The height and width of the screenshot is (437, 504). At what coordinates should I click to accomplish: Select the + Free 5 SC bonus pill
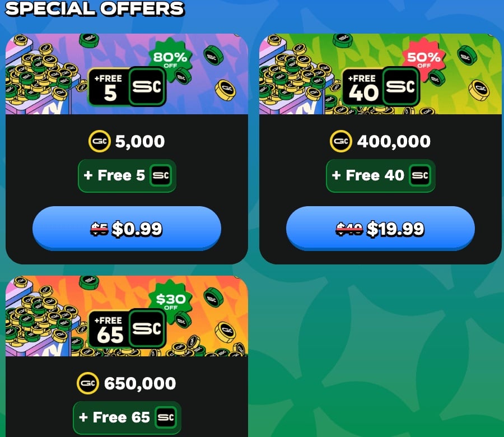(127, 175)
